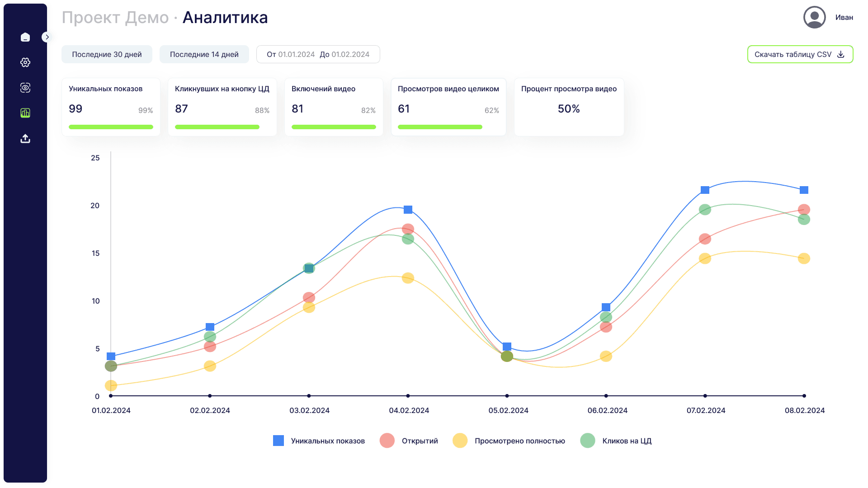Image resolution: width=868 pixels, height=488 pixels.
Task: Expand the sidebar with the chevron arrow
Action: coord(47,37)
